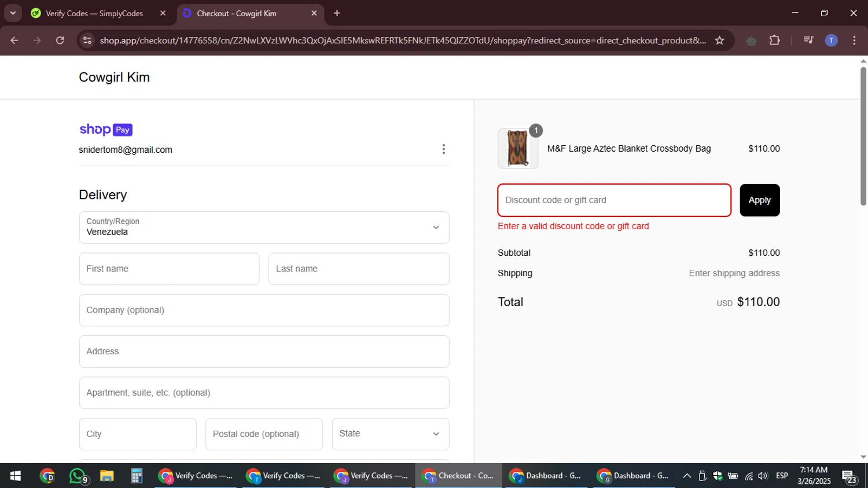This screenshot has height=488, width=868.
Task: Click the Shop Pay logo
Action: pyautogui.click(x=106, y=130)
